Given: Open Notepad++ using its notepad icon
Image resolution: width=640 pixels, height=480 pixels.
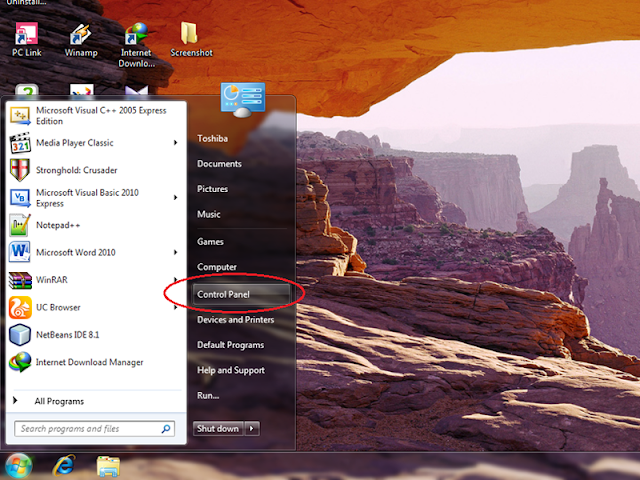Looking at the screenshot, I should 20,225.
